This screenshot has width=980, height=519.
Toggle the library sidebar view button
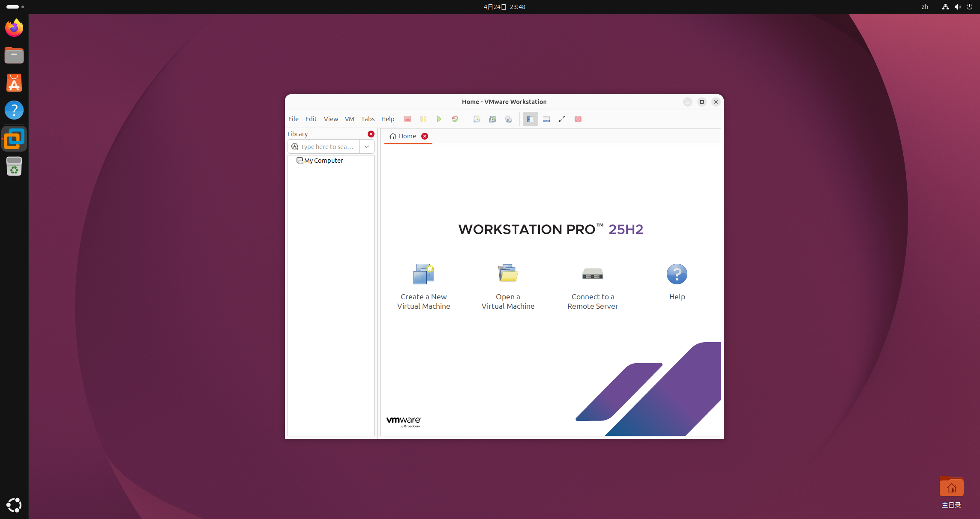pyautogui.click(x=530, y=119)
